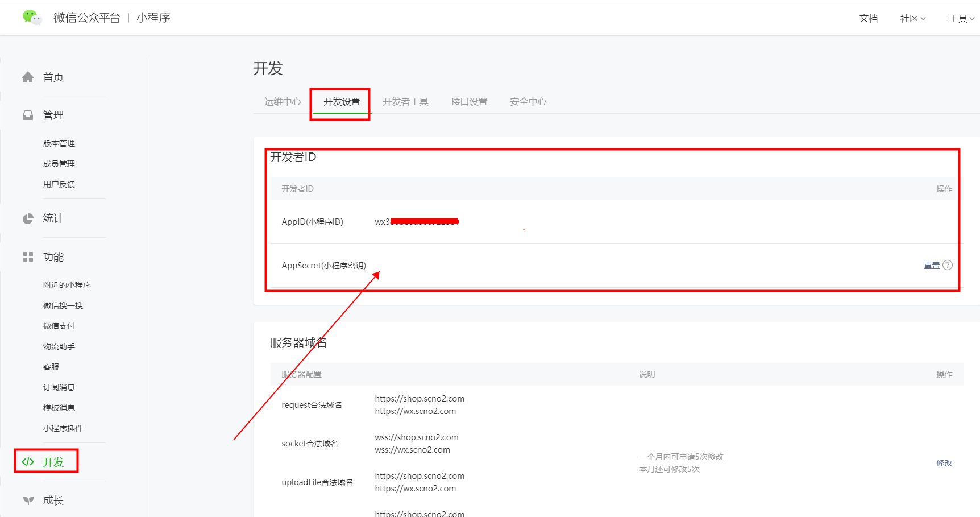980x517 pixels.
Task: Click https://shop.scno2.com under request合法域名
Action: 420,399
